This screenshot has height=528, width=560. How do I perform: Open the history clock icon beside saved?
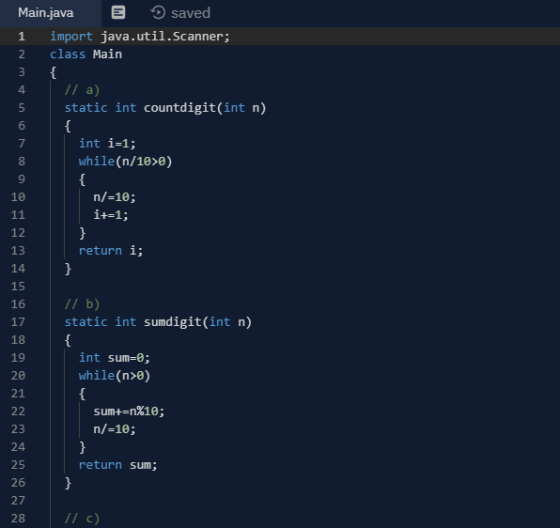pyautogui.click(x=158, y=13)
